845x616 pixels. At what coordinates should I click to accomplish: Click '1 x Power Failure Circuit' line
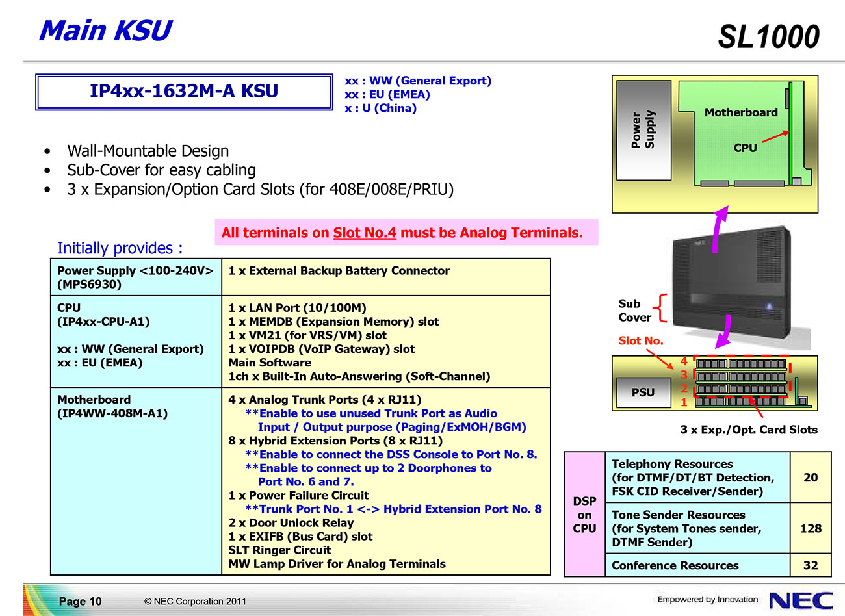click(298, 495)
